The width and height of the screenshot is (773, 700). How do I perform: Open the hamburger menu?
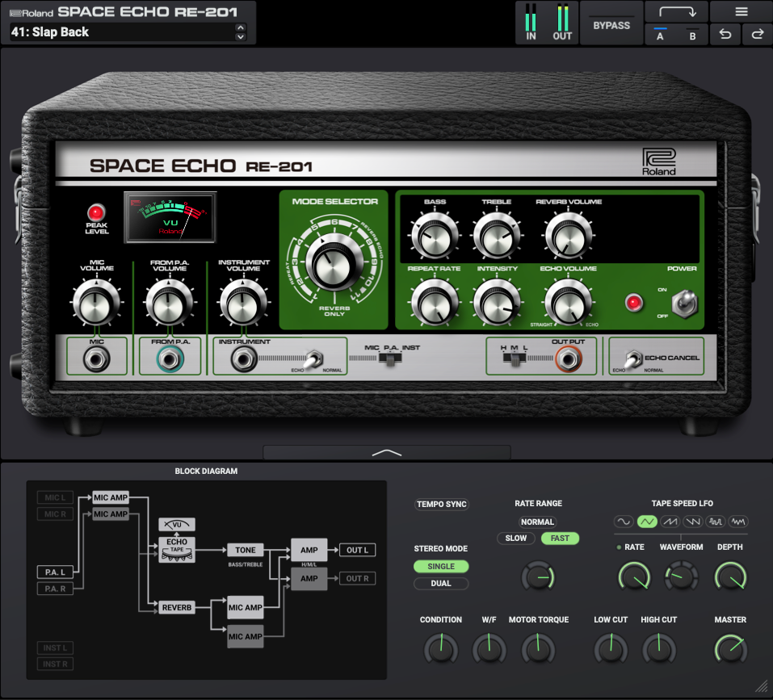(x=741, y=12)
